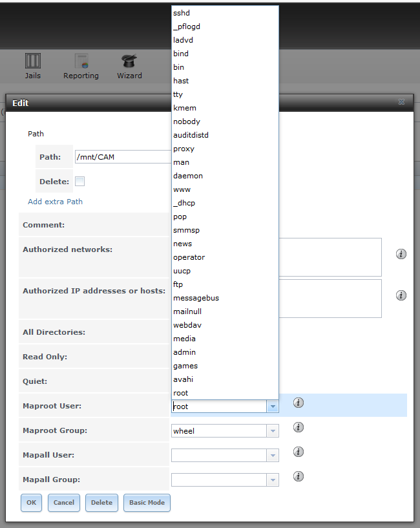Pick www from the list
The height and width of the screenshot is (528, 420).
pyautogui.click(x=225, y=189)
